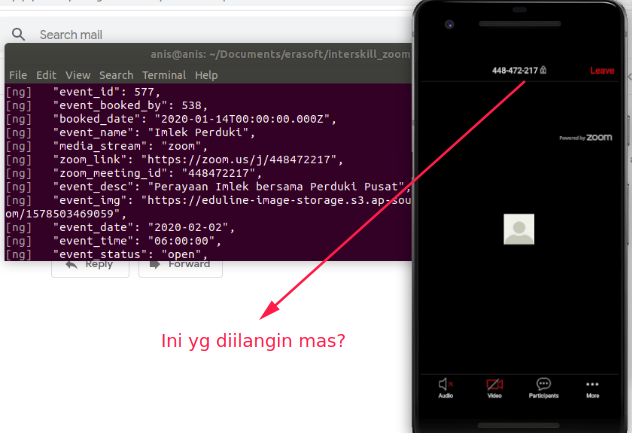This screenshot has height=433, width=632.
Task: Open the terminal Edit menu
Action: [x=46, y=75]
